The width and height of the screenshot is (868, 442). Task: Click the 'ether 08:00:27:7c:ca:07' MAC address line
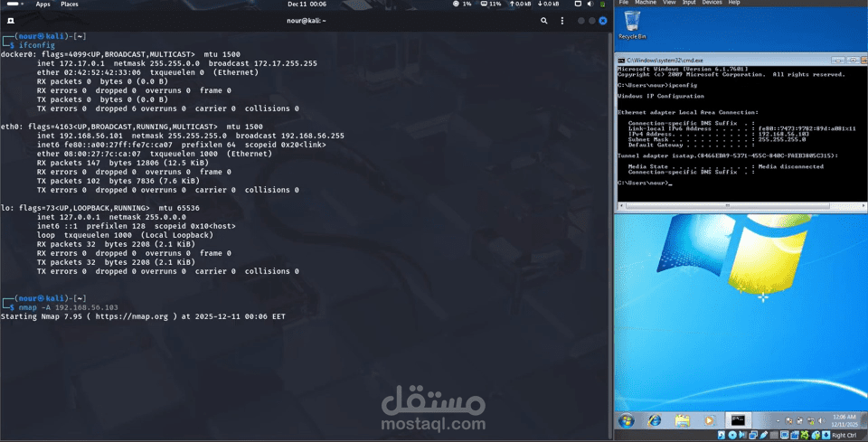[89, 154]
